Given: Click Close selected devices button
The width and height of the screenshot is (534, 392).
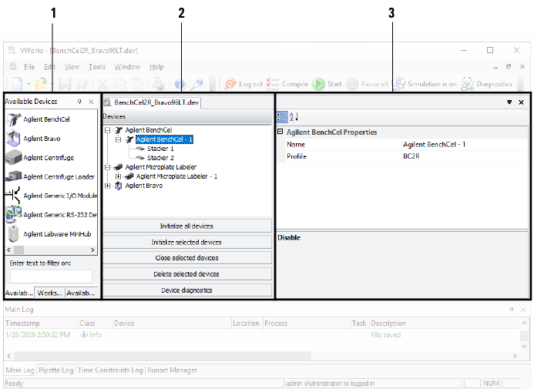Looking at the screenshot, I should pyautogui.click(x=187, y=258).
